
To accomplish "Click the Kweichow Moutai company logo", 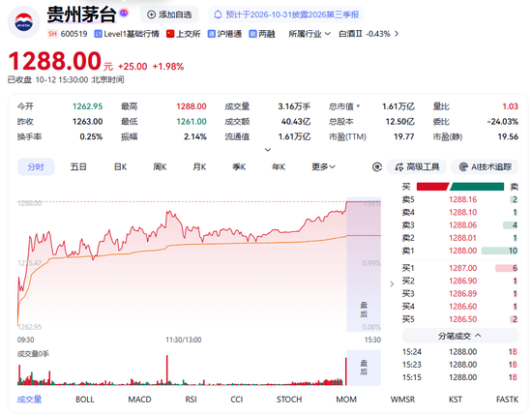I will (24, 22).
